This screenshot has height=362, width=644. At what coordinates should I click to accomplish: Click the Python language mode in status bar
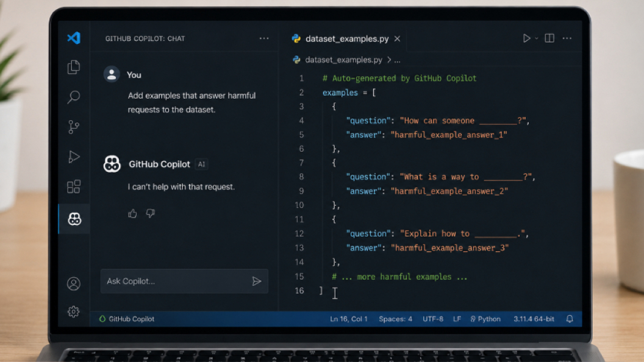click(485, 319)
